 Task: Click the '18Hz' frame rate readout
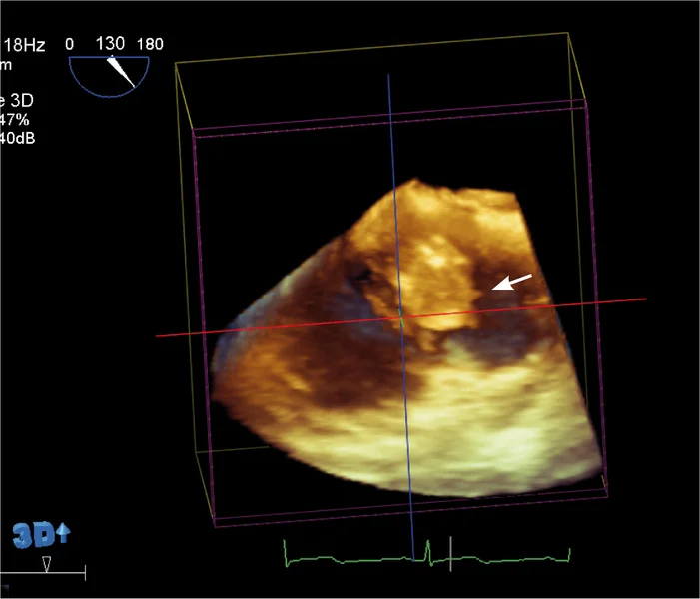(25, 45)
